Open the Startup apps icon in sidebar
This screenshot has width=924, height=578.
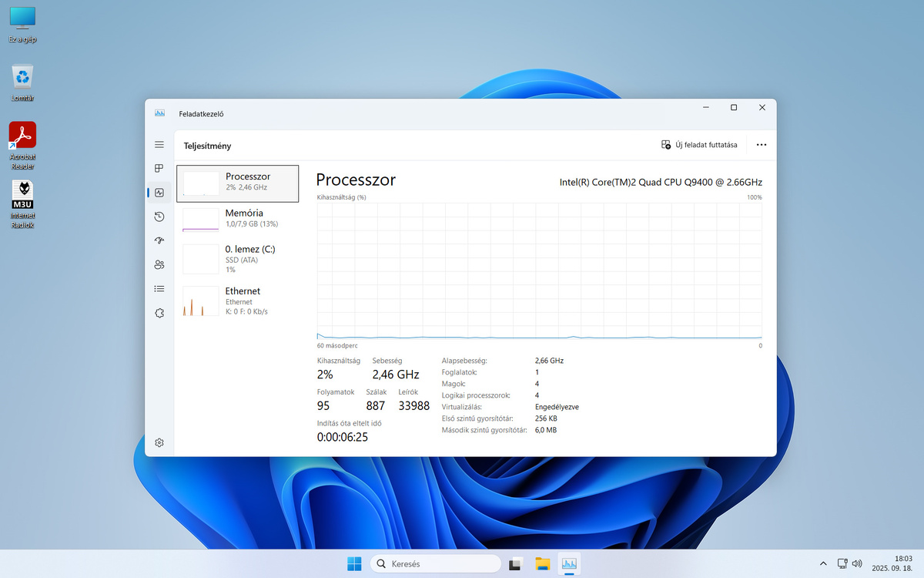click(x=159, y=240)
